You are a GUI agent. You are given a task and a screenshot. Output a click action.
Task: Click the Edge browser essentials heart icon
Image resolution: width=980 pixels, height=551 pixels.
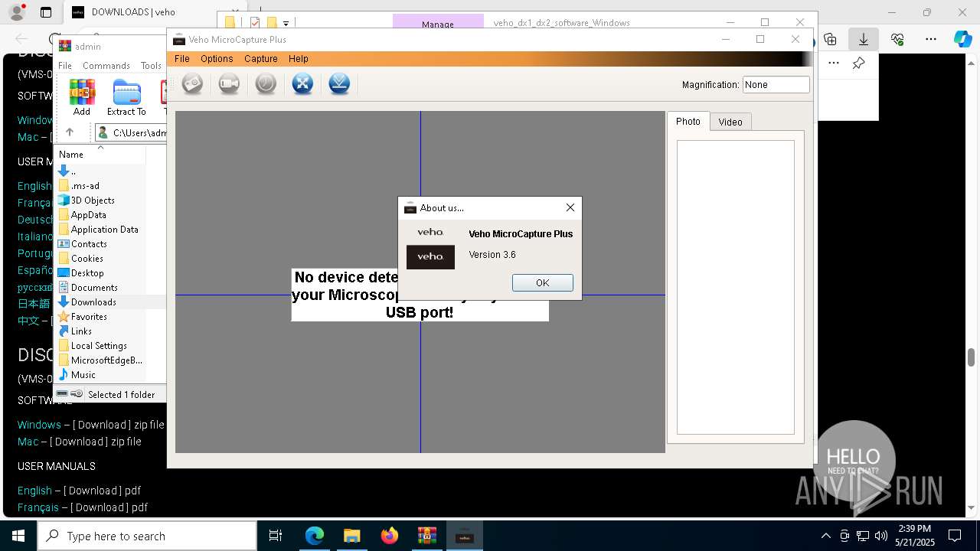897,39
